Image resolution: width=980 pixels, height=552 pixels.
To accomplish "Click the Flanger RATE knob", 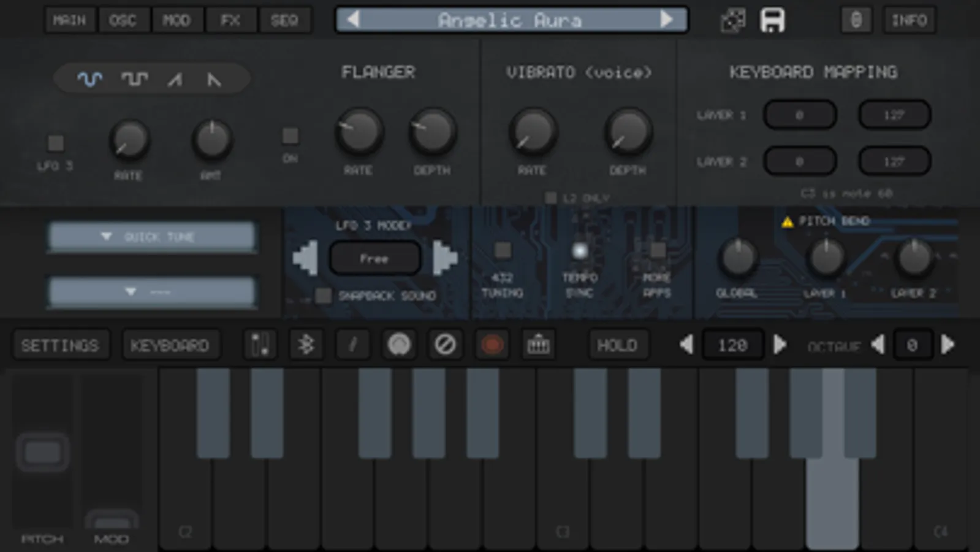I will tap(359, 131).
